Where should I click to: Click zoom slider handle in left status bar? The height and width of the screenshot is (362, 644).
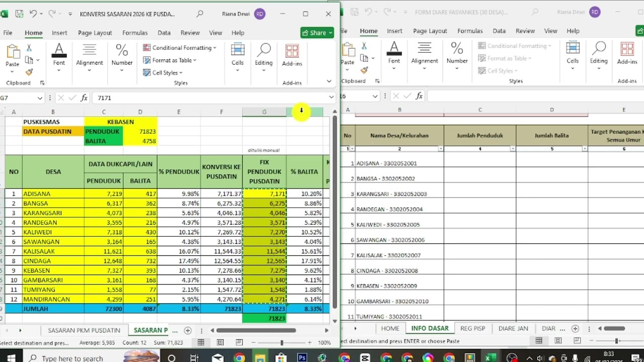coord(282,342)
